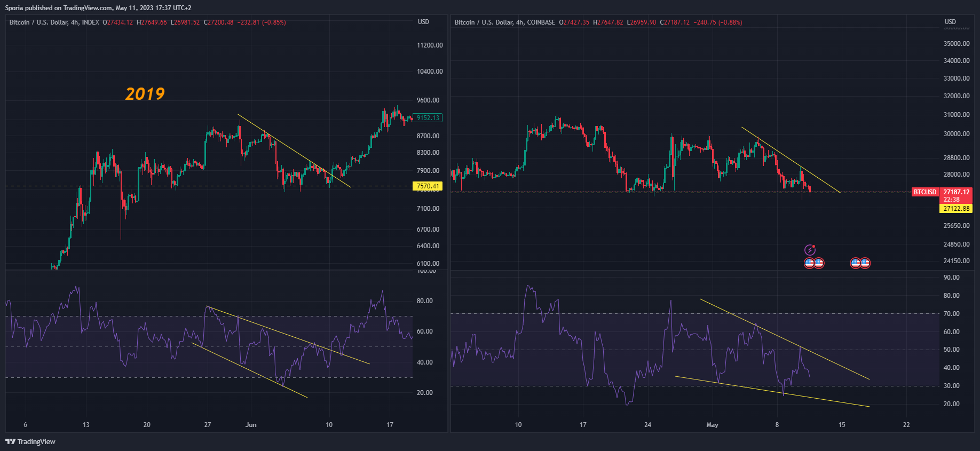Click the 25650.00 price axis value

click(957, 226)
